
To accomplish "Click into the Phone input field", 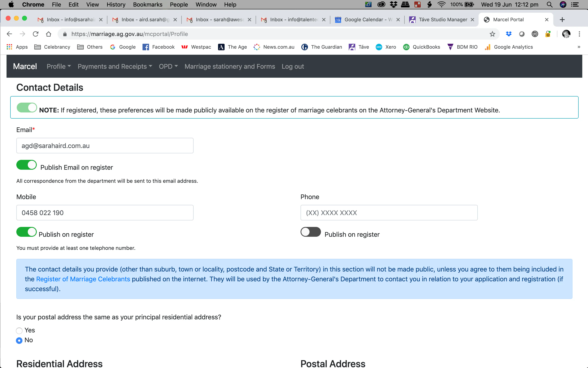I will (389, 213).
